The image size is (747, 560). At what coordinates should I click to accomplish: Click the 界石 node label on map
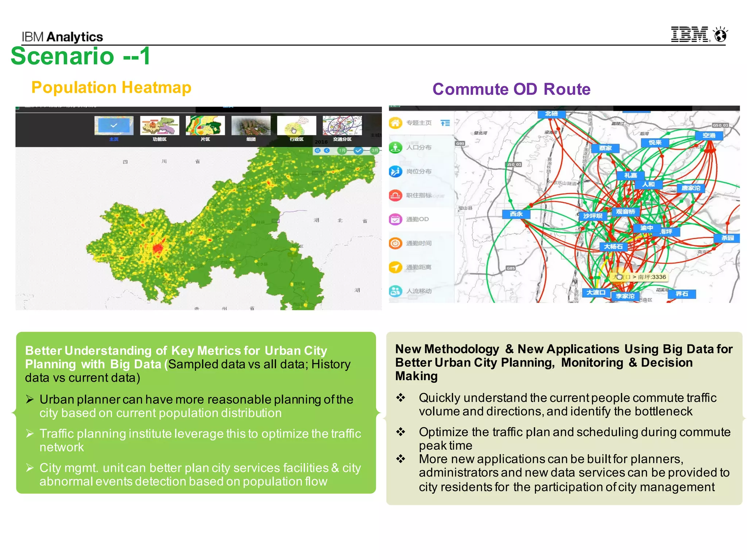682,294
